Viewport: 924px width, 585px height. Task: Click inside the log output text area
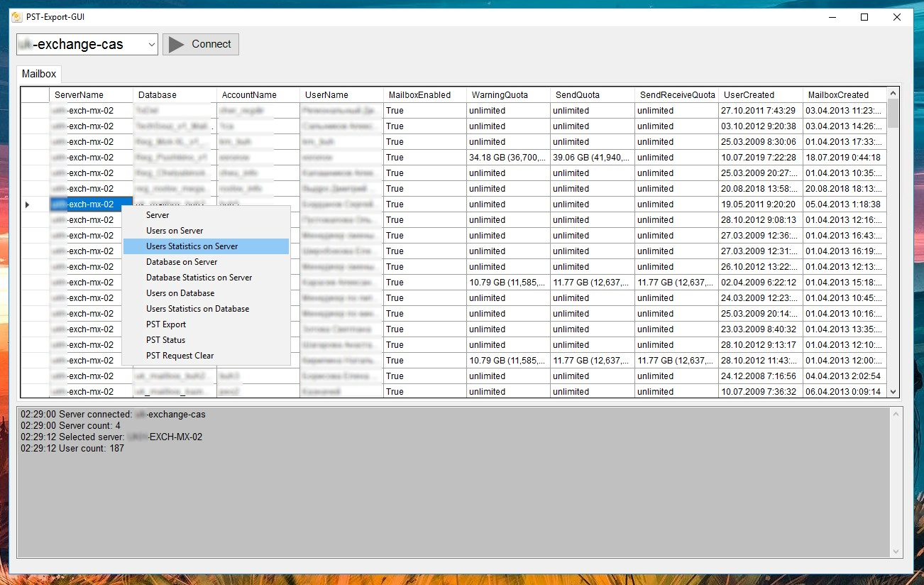coord(454,482)
